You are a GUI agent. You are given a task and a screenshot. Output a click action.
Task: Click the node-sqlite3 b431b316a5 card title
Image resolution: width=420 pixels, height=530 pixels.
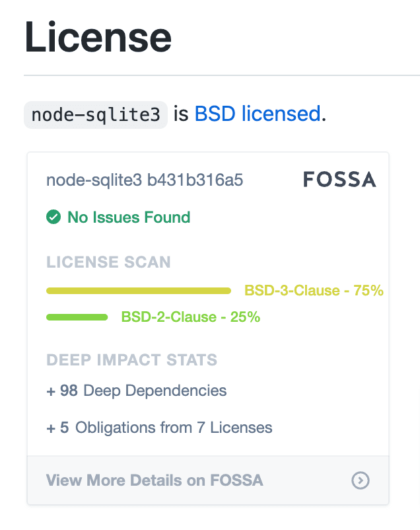coord(145,180)
